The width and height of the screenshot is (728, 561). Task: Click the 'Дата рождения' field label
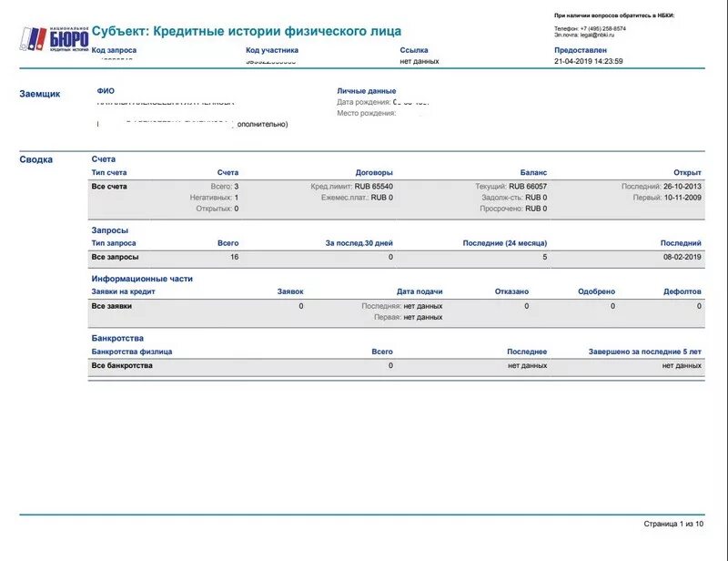pyautogui.click(x=364, y=102)
